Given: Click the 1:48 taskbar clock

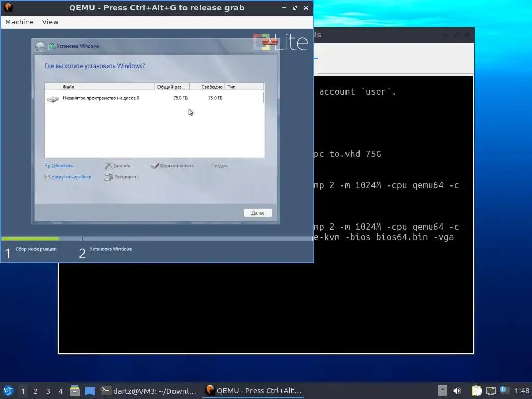Looking at the screenshot, I should [x=522, y=391].
